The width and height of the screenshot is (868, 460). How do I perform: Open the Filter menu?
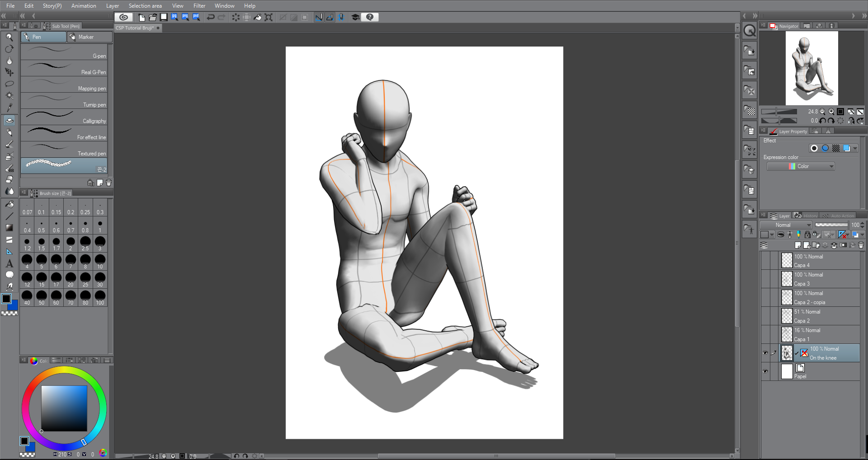click(199, 6)
